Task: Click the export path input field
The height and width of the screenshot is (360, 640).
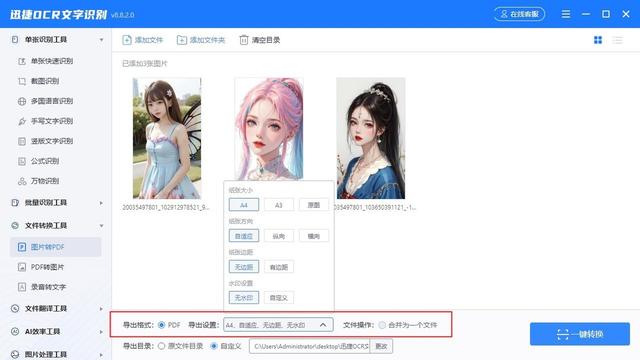Action: [310, 346]
